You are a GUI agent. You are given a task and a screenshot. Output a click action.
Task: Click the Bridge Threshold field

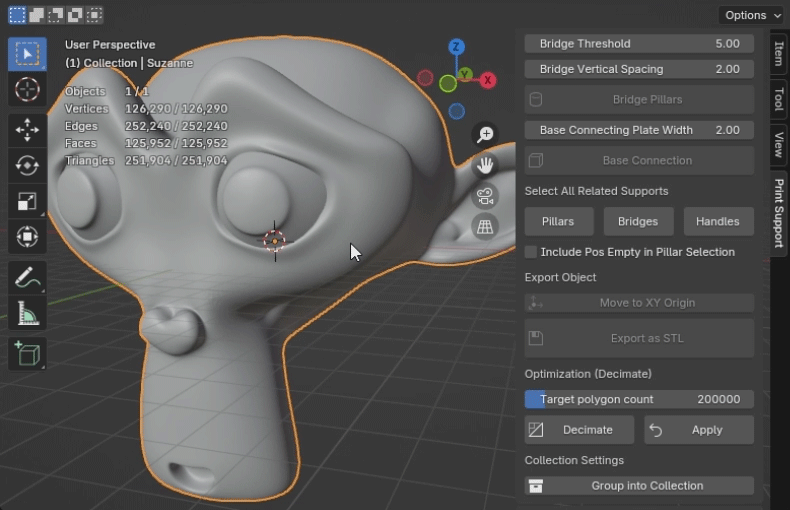pos(639,43)
